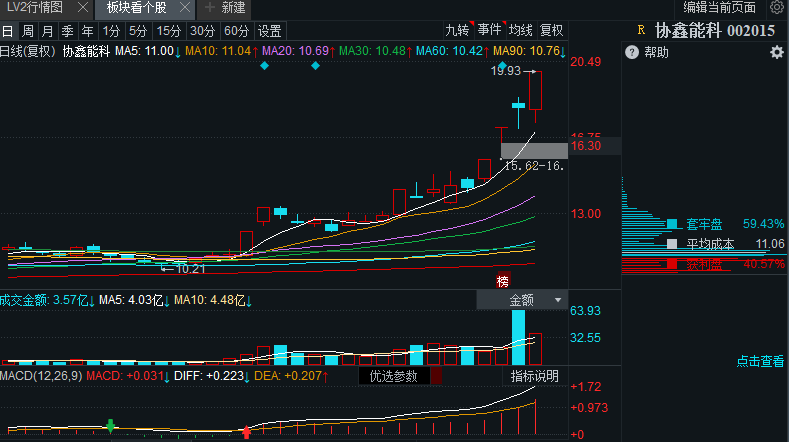This screenshot has width=789, height=442.
Task: Click the R margin-trading badge
Action: pyautogui.click(x=641, y=30)
